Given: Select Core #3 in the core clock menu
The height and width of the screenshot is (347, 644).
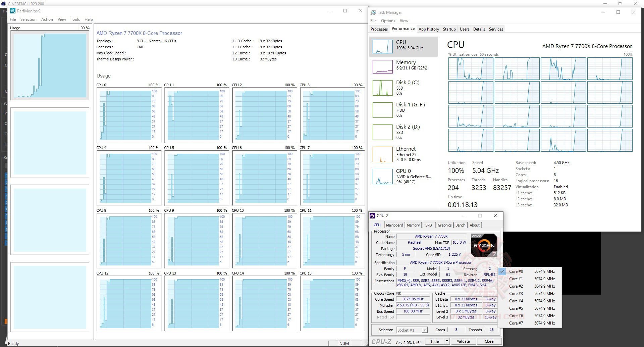Looking at the screenshot, I should (530, 294).
